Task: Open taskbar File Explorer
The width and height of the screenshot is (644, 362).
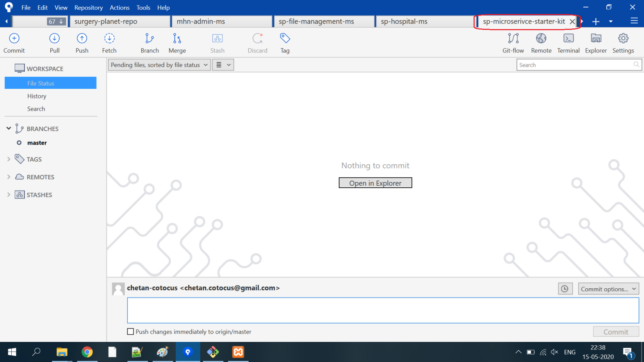Action: pyautogui.click(x=62, y=352)
